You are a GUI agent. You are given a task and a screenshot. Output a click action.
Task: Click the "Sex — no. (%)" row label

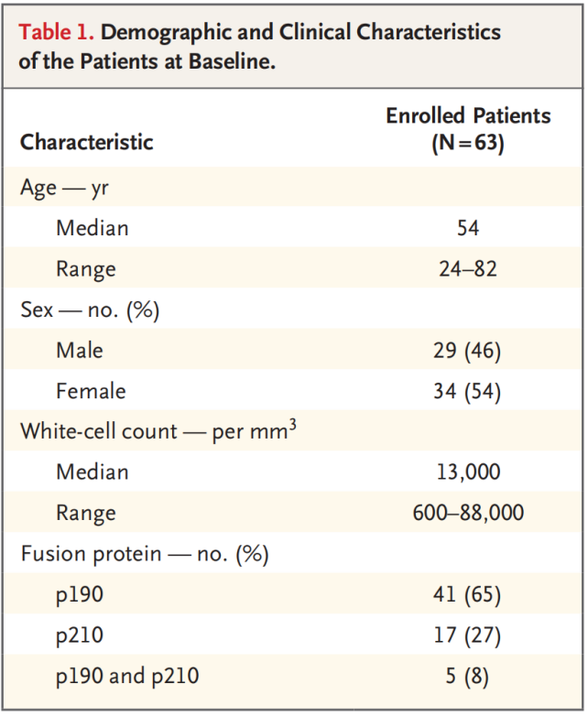click(x=90, y=309)
